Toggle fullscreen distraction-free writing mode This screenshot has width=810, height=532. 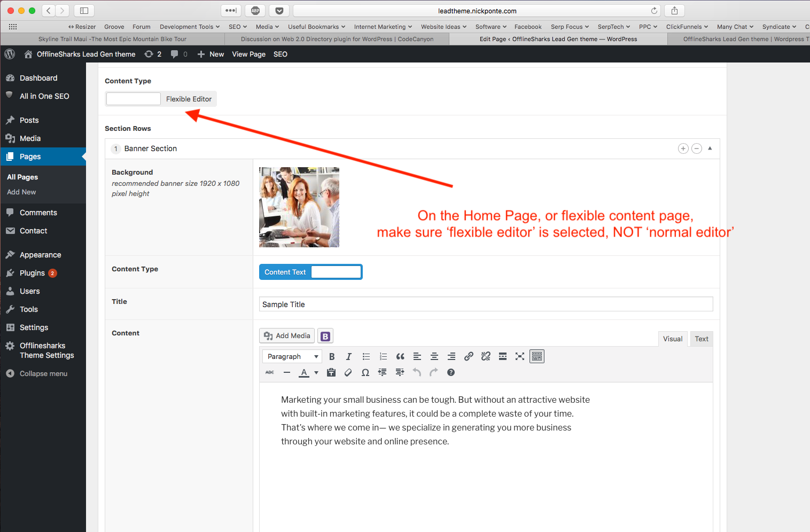(x=520, y=356)
